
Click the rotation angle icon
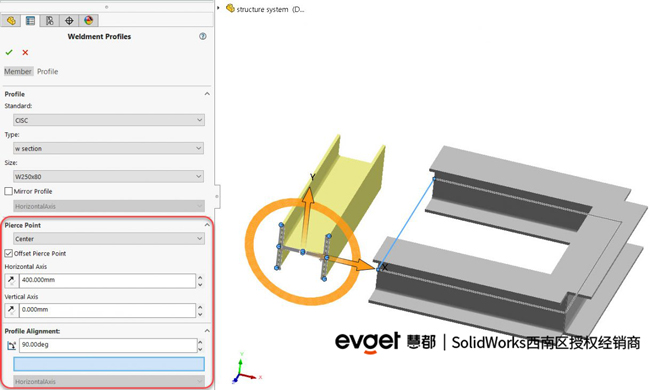pos(11,345)
